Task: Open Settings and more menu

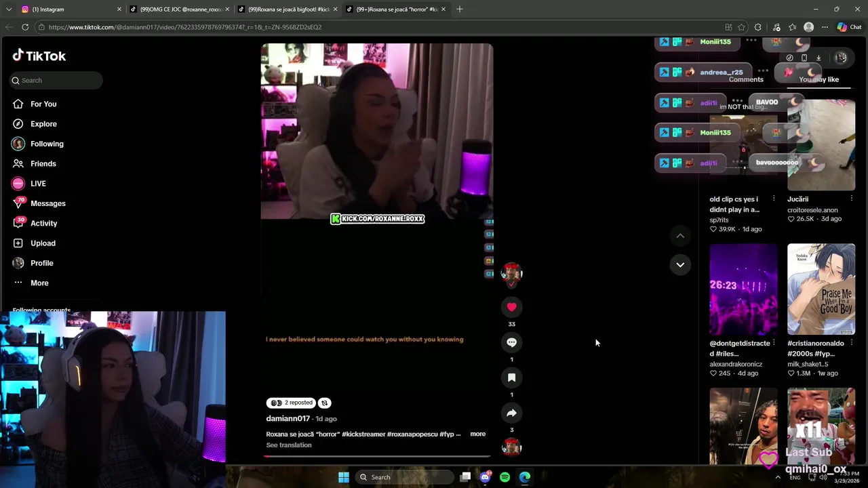Action: [825, 27]
